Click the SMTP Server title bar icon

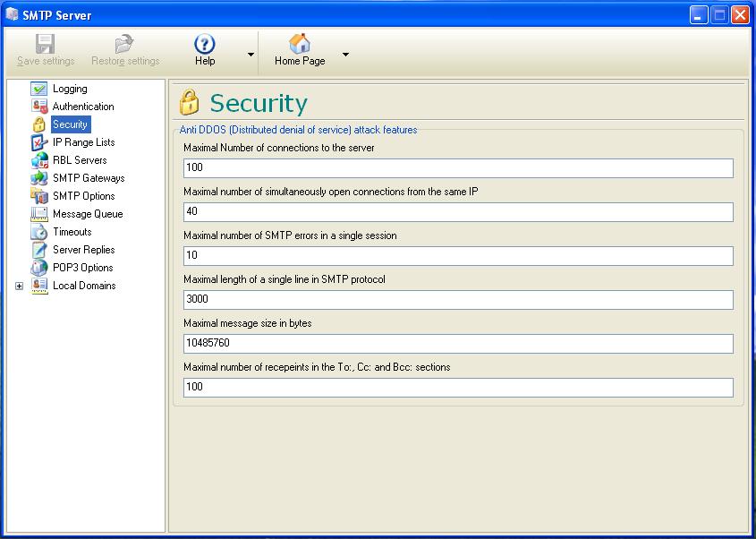click(12, 15)
